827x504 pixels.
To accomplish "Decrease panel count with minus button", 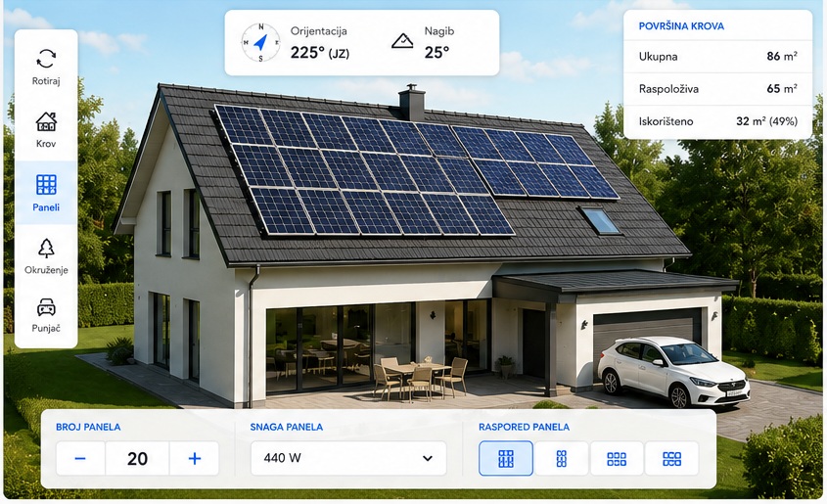I will click(x=80, y=459).
